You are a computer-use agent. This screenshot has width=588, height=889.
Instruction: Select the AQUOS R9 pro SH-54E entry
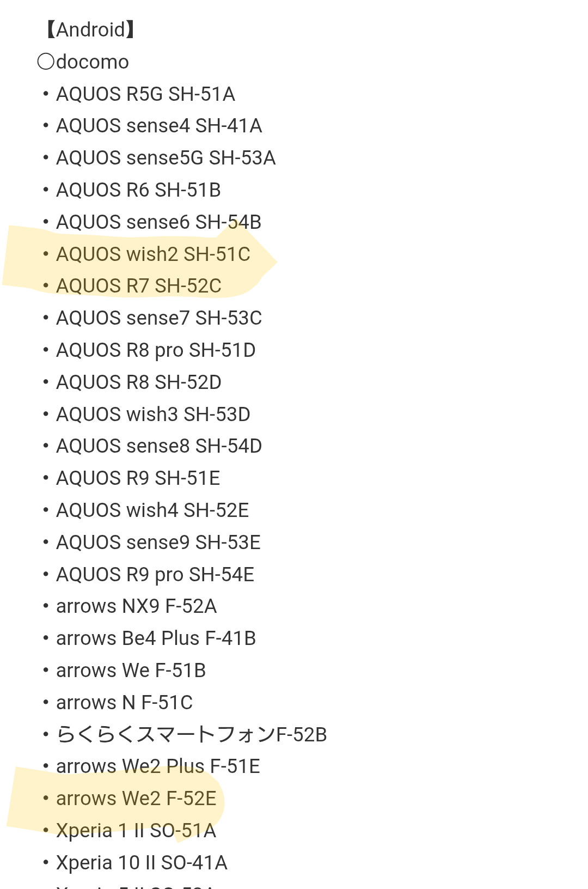[155, 575]
